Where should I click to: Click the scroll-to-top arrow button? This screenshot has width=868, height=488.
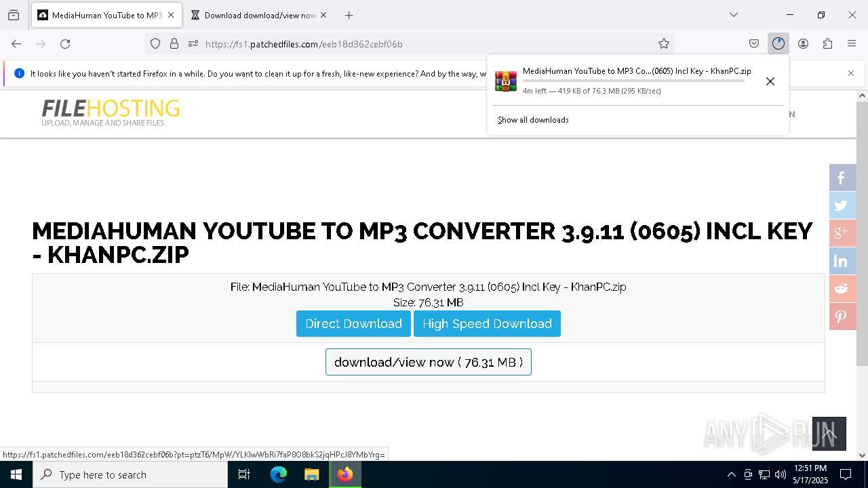(x=829, y=434)
